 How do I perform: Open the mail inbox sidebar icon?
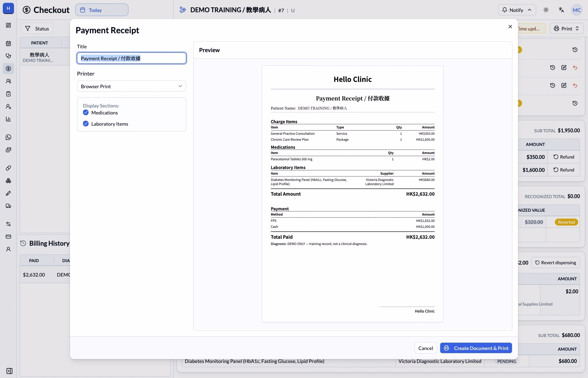(8, 150)
